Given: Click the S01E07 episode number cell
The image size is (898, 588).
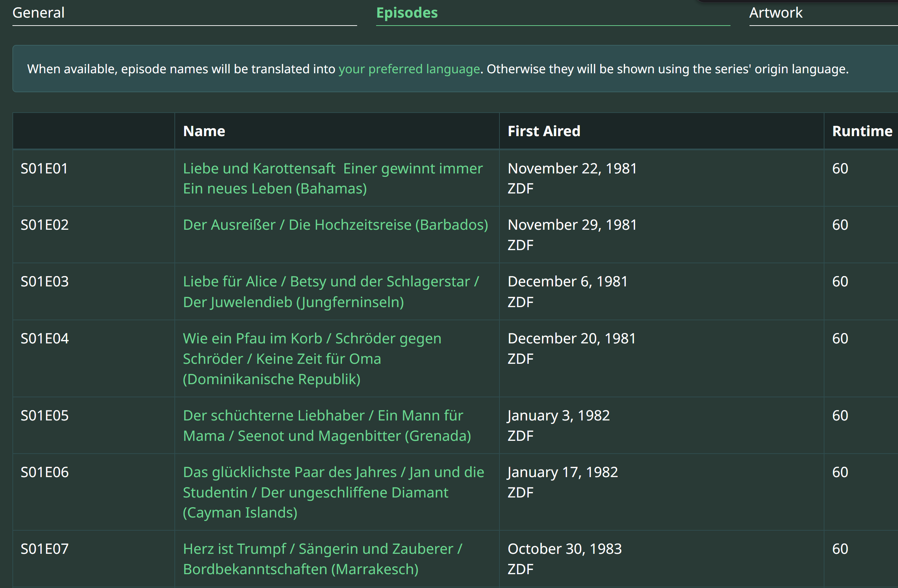Looking at the screenshot, I should [x=45, y=548].
